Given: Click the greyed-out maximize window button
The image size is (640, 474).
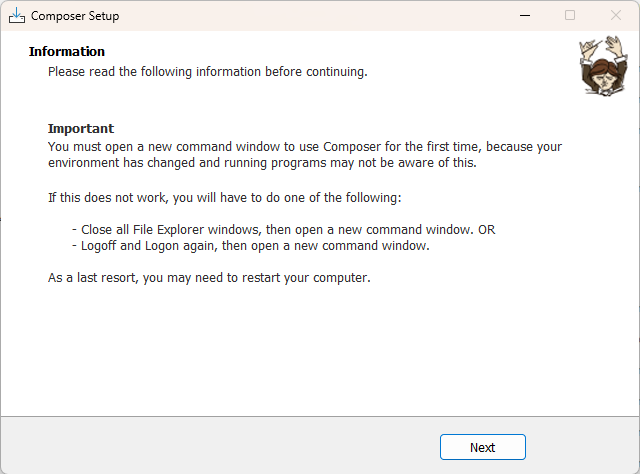Looking at the screenshot, I should pyautogui.click(x=570, y=15).
